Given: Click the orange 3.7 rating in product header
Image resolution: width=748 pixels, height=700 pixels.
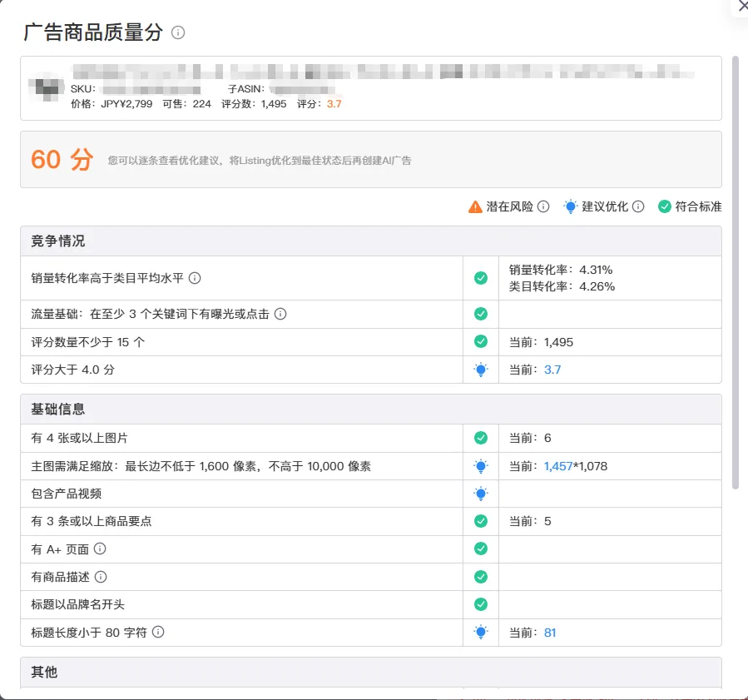Looking at the screenshot, I should click(x=334, y=103).
